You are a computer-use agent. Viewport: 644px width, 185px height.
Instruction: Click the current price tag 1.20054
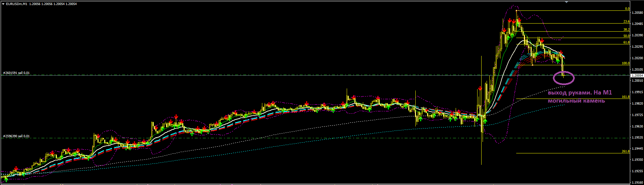637,76
